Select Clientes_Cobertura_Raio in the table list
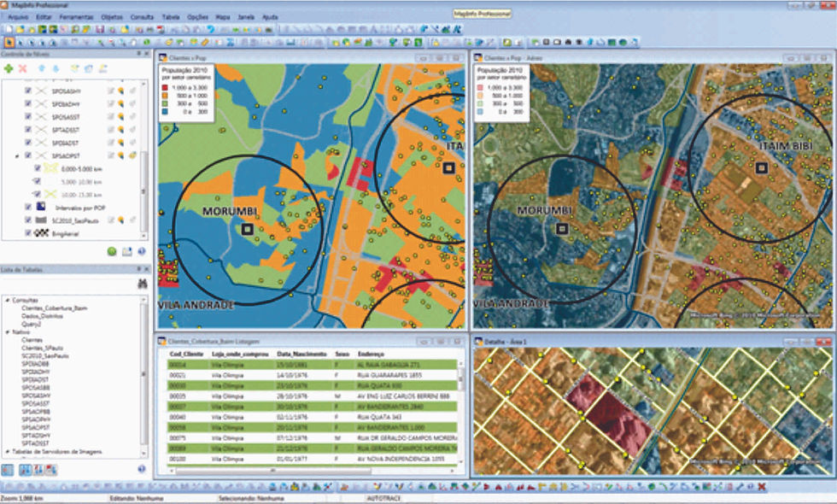 pyautogui.click(x=55, y=308)
